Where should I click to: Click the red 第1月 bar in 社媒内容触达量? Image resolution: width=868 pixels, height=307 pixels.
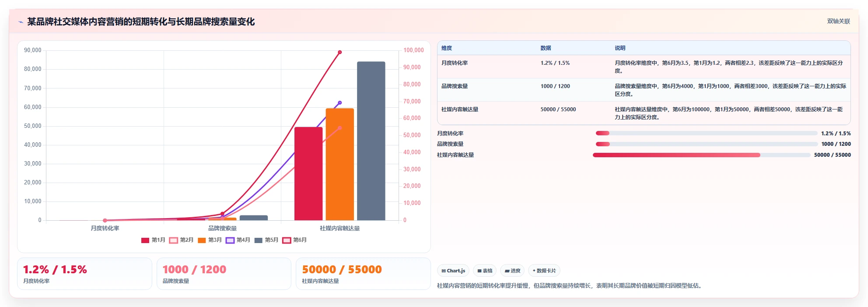click(308, 174)
